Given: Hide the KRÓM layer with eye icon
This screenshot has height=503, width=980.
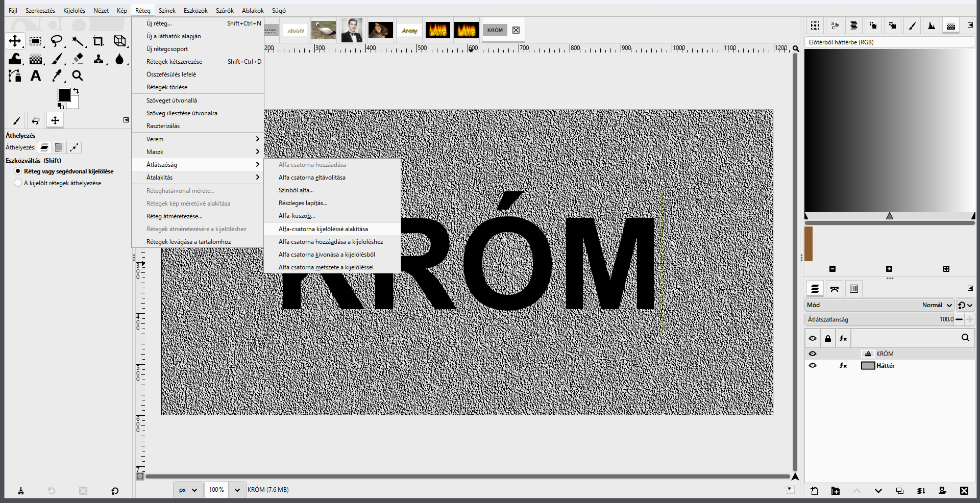Looking at the screenshot, I should 813,354.
